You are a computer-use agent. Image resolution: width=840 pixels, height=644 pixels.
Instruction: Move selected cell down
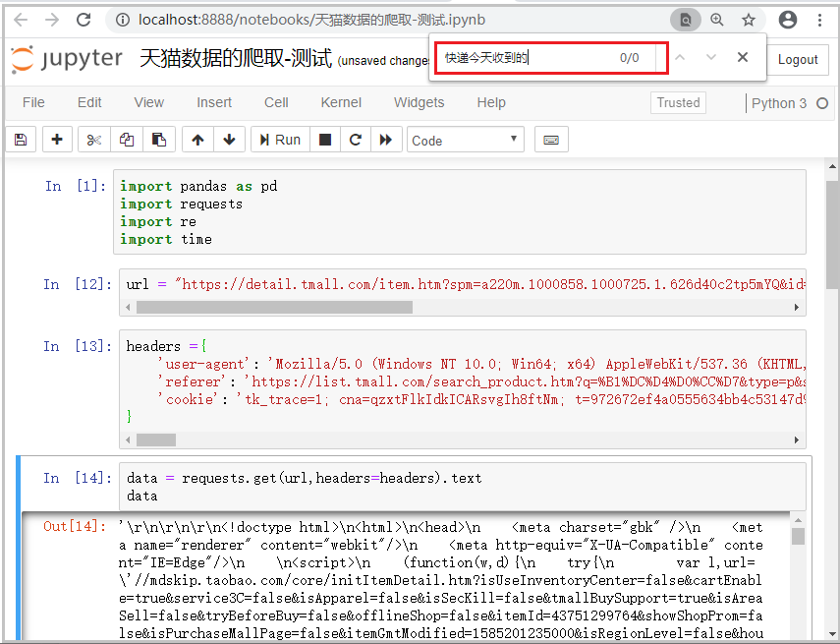[229, 140]
